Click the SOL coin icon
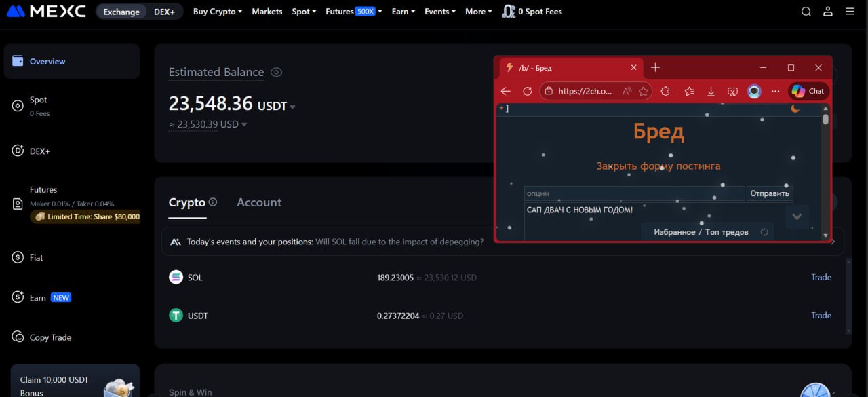Viewport: 868px width, 397px height. coord(176,277)
